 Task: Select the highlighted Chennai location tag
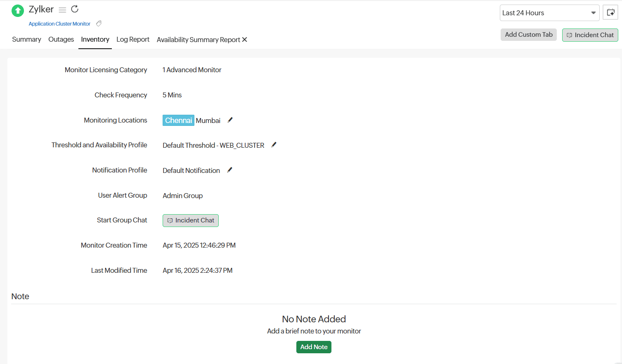[x=178, y=121]
